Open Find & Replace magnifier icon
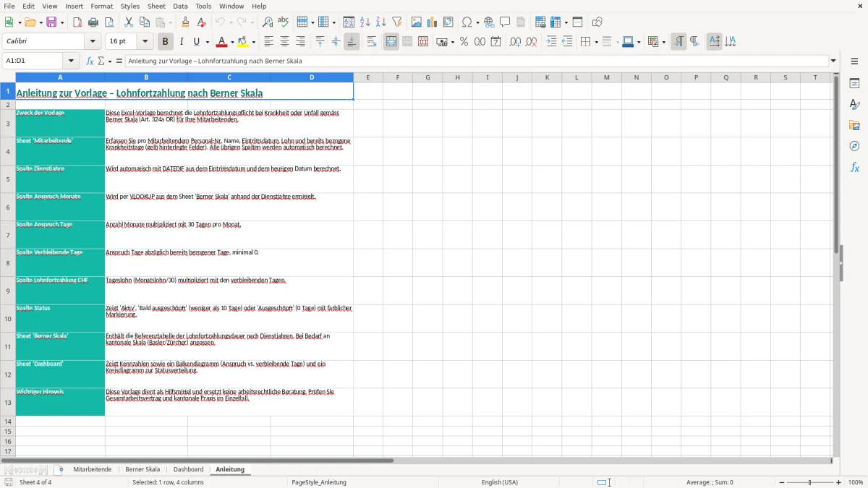The width and height of the screenshot is (868, 488). [x=268, y=22]
